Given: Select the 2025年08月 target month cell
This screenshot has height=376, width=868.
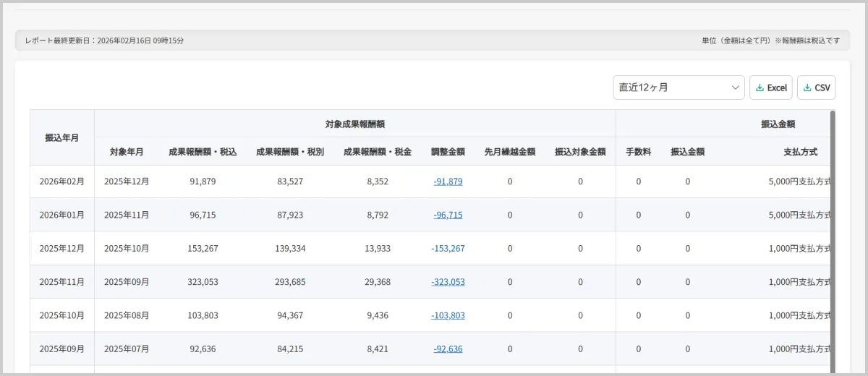Looking at the screenshot, I should tap(127, 315).
